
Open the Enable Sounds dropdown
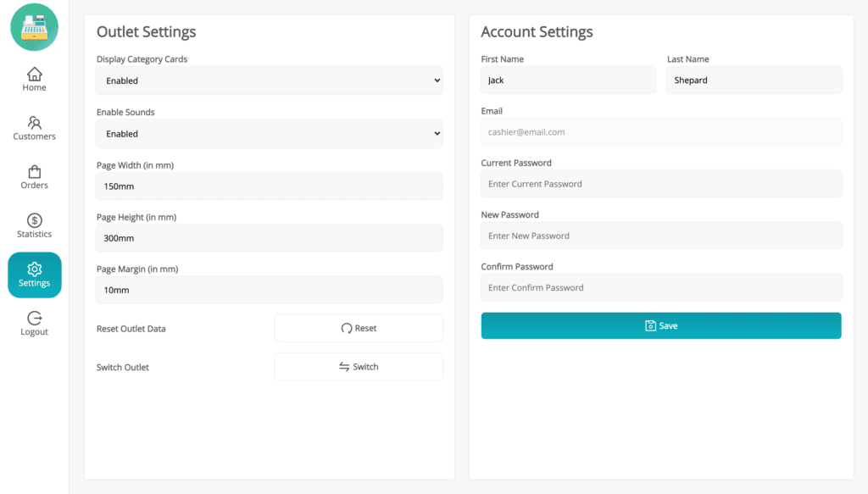[x=269, y=133]
